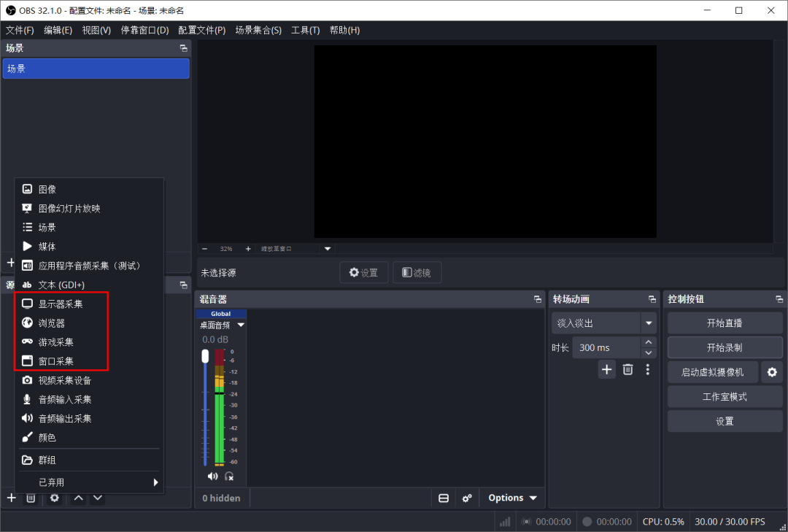Click the add source plus icon
This screenshot has width=788, height=532.
[x=11, y=498]
